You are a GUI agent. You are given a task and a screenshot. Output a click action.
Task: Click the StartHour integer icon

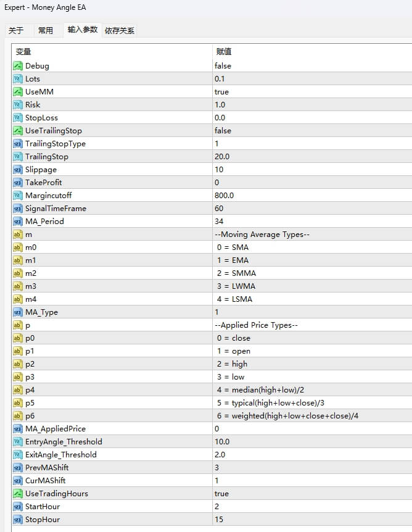point(18,506)
